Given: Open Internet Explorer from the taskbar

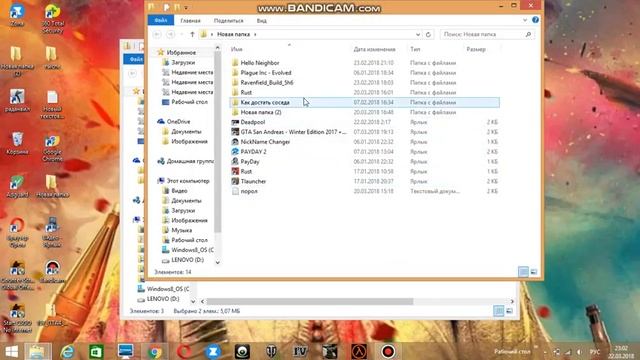Looking at the screenshot, I should [67, 351].
